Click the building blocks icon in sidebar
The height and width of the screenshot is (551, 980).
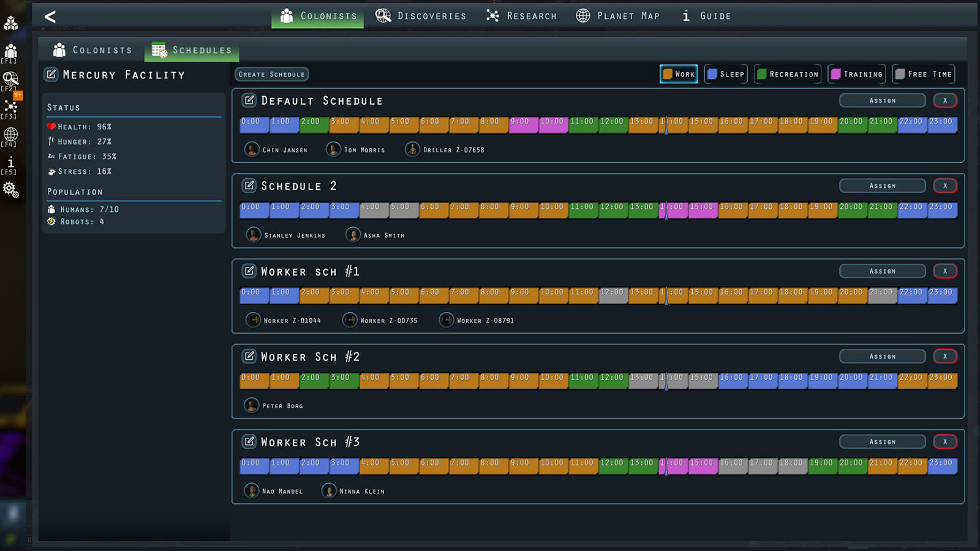click(x=10, y=24)
